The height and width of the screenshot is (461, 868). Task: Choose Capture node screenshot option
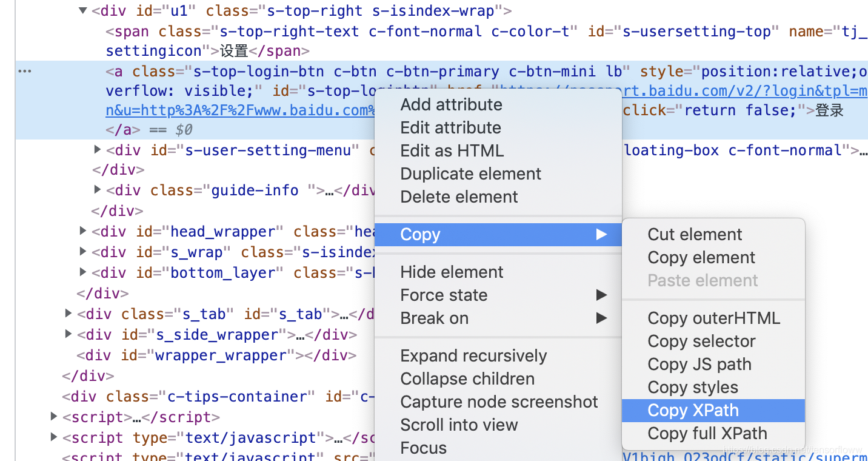499,402
